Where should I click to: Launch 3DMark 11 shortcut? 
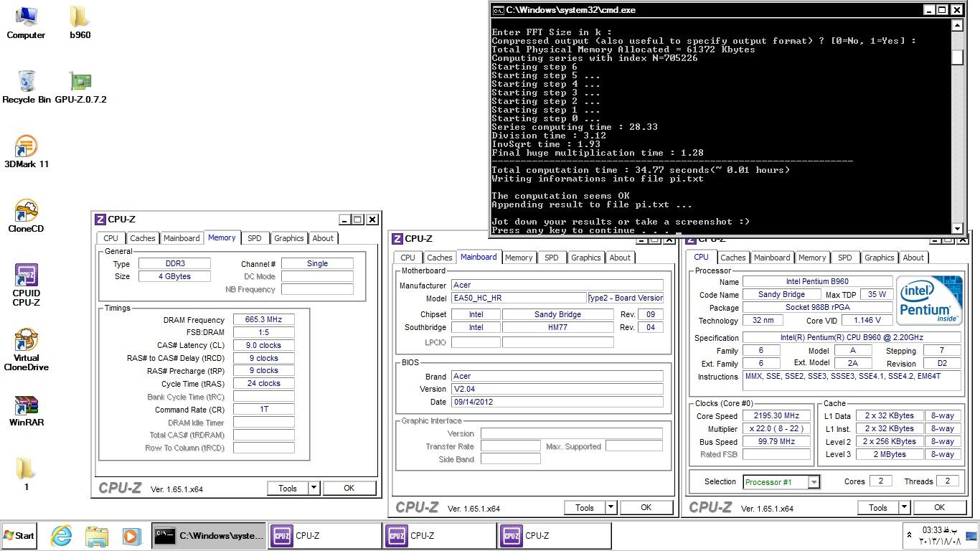pyautogui.click(x=27, y=151)
